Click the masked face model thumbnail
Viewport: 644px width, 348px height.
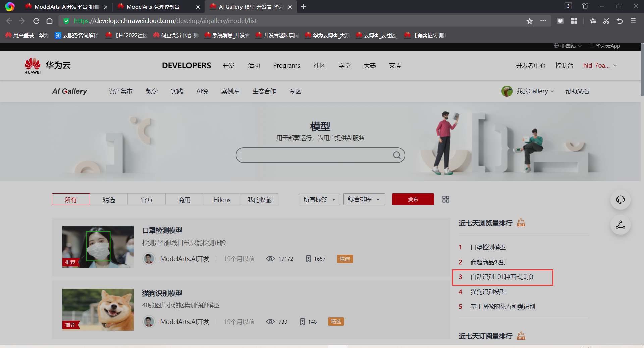click(98, 247)
